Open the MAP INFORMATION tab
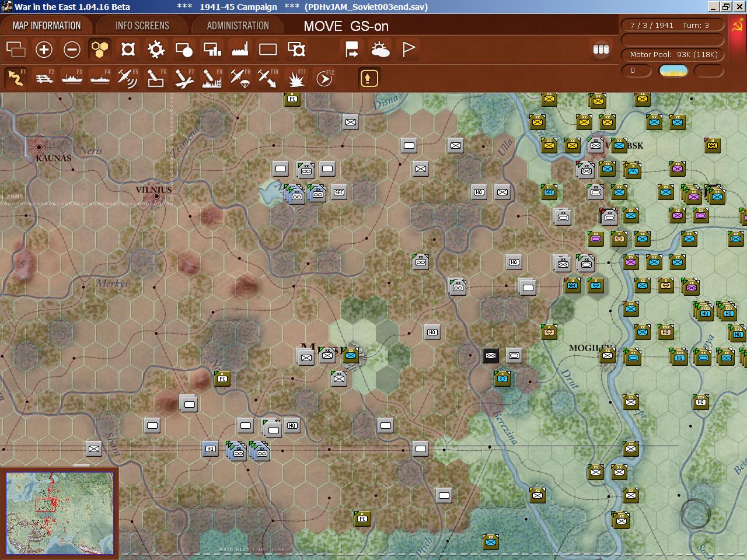This screenshot has width=747, height=560. coord(47,26)
